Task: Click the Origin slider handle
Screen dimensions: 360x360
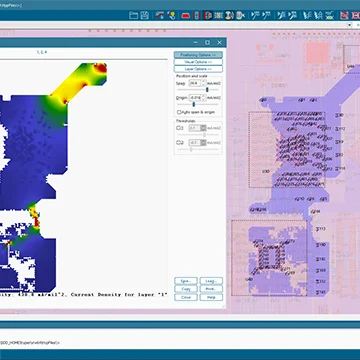Action: [194, 104]
